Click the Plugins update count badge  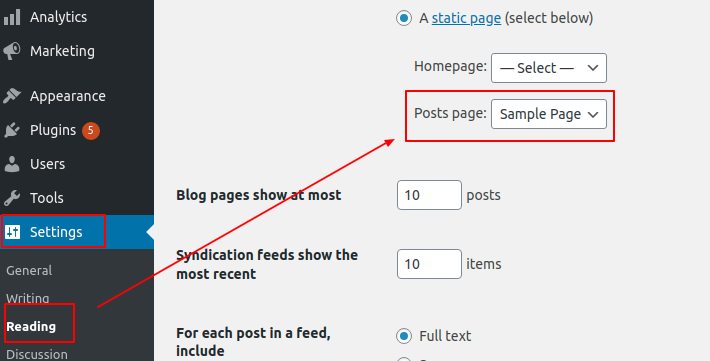91,130
